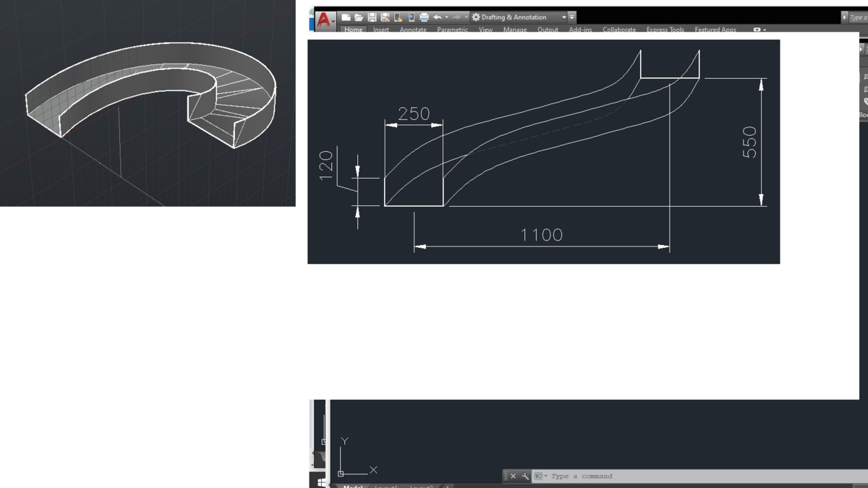Toggle the ribbon minimize state button
The height and width of the screenshot is (488, 868).
[x=757, y=30]
